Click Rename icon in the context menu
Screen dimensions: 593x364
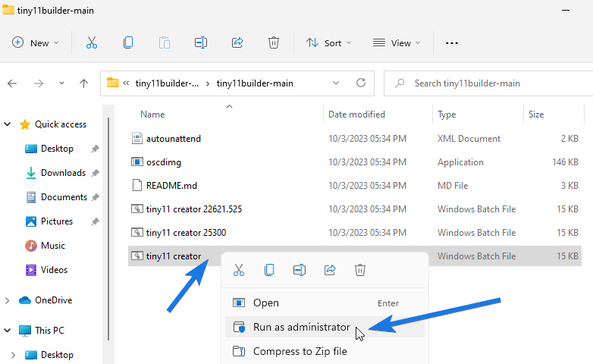pyautogui.click(x=299, y=270)
